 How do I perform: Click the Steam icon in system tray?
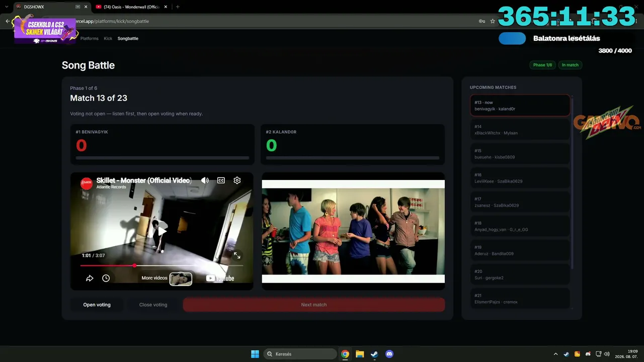click(567, 354)
